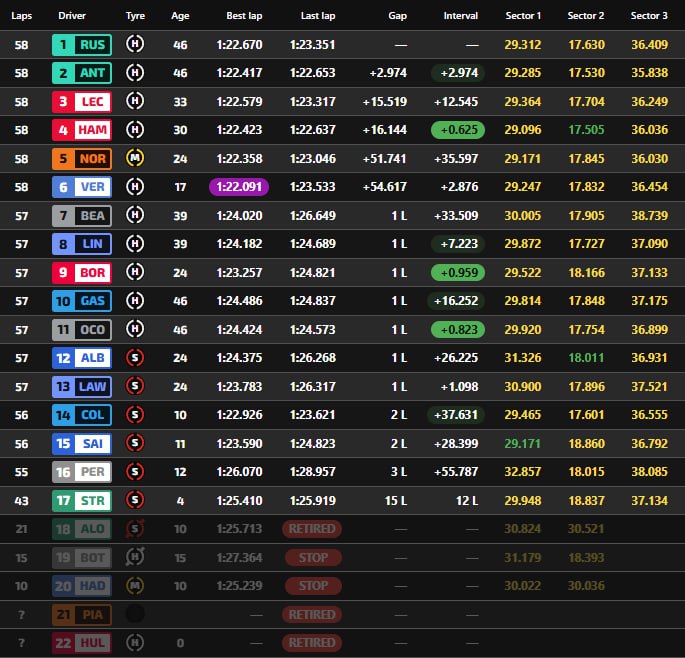The width and height of the screenshot is (685, 658).
Task: Click the green +0.625 interval for HAM
Action: point(456,130)
